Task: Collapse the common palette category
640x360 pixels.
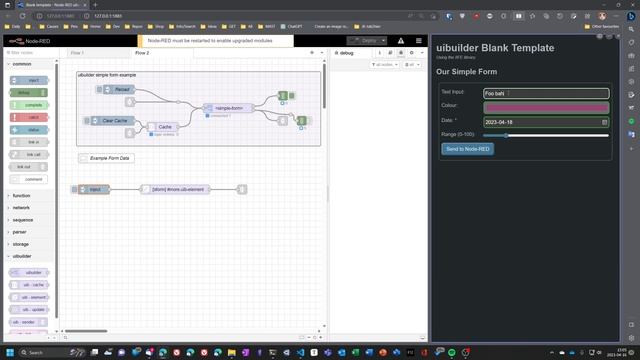Action: 21,64
